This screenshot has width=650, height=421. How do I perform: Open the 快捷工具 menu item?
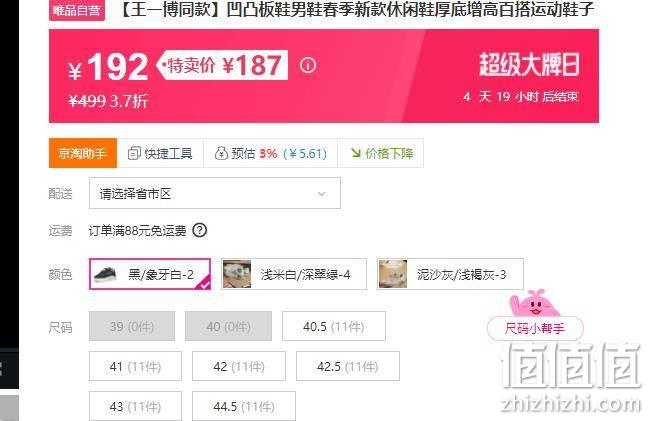(160, 153)
